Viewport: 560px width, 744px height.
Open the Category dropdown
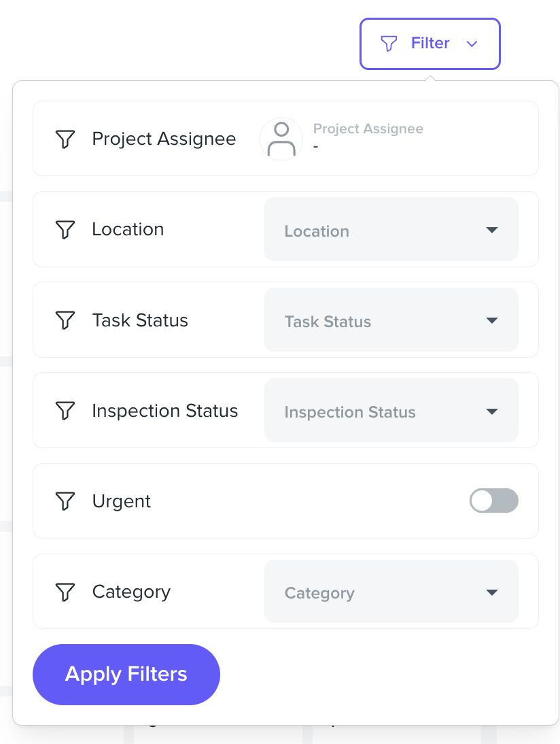click(x=391, y=591)
